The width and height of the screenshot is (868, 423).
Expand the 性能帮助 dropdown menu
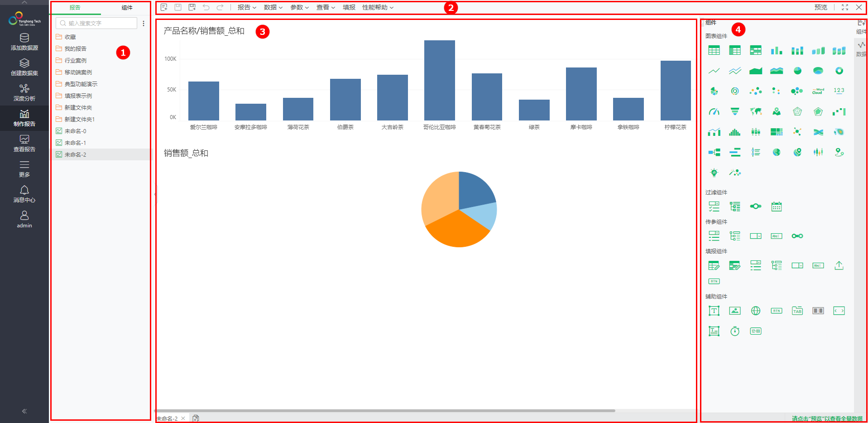tap(378, 7)
